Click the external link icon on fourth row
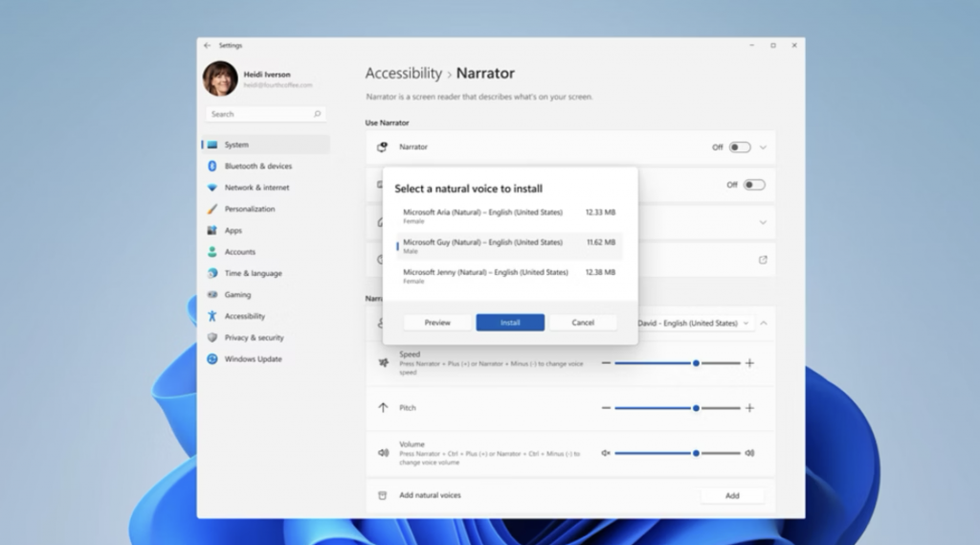 [763, 260]
